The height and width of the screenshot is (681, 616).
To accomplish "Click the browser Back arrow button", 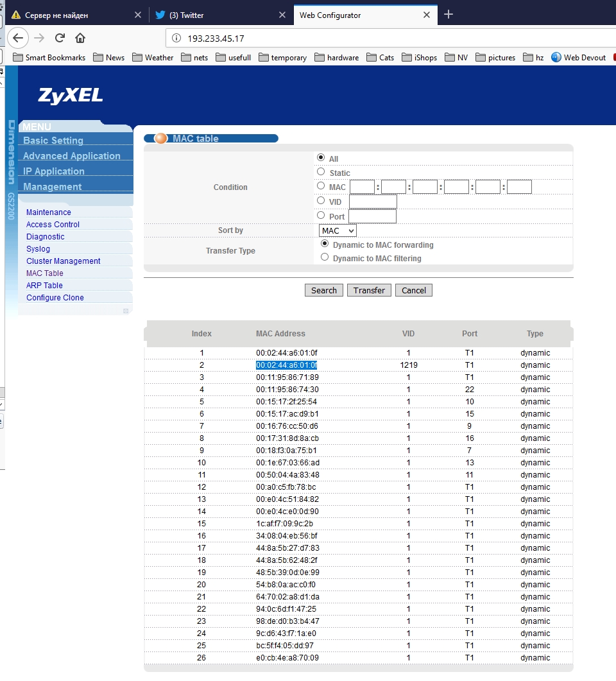I will pyautogui.click(x=18, y=39).
